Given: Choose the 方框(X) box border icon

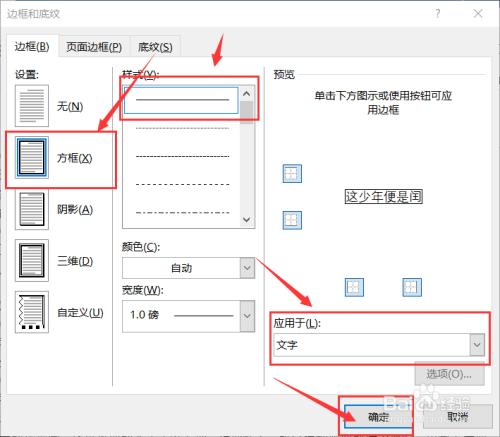Looking at the screenshot, I should (32, 157).
